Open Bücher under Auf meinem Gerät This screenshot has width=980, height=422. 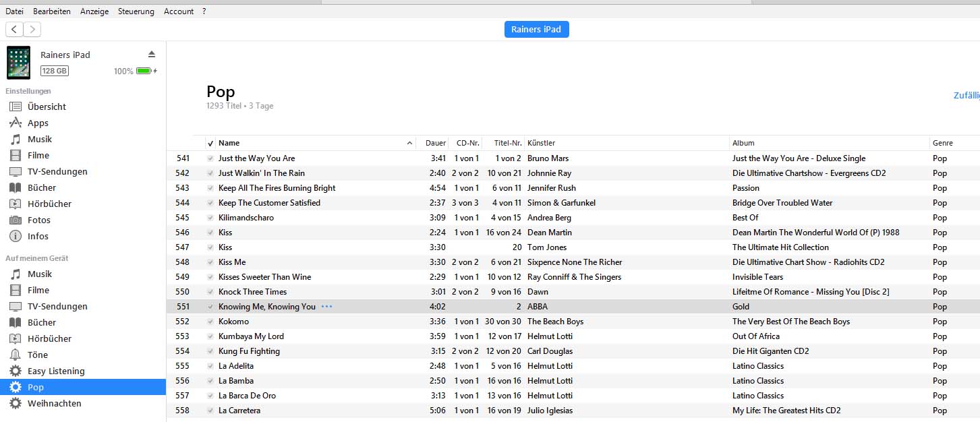pos(42,322)
